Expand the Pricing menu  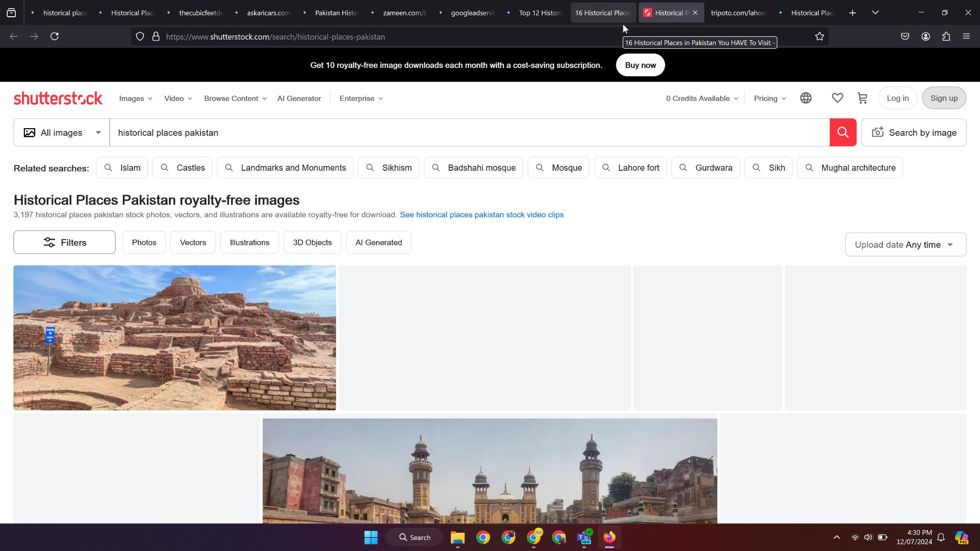(770, 99)
